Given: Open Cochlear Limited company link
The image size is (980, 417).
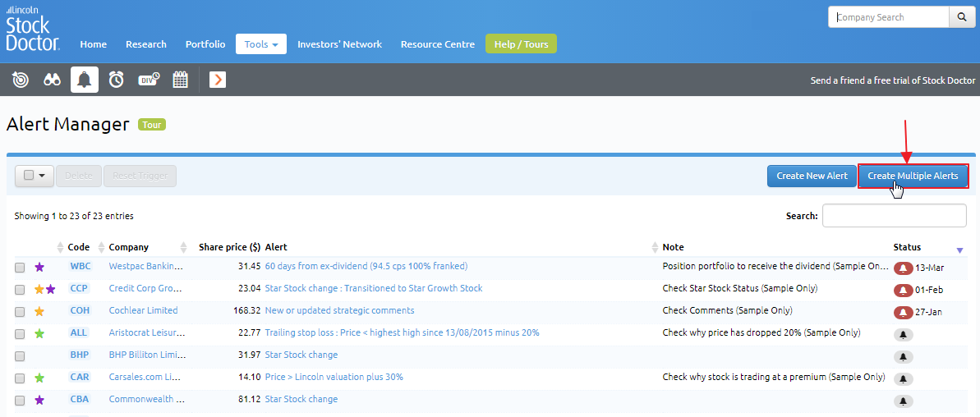Looking at the screenshot, I should [143, 311].
